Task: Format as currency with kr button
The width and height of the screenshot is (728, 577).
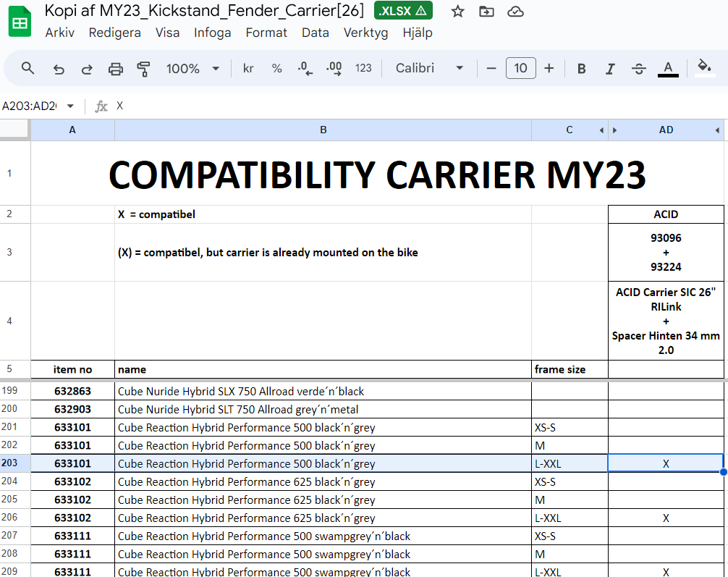Action: 248,69
